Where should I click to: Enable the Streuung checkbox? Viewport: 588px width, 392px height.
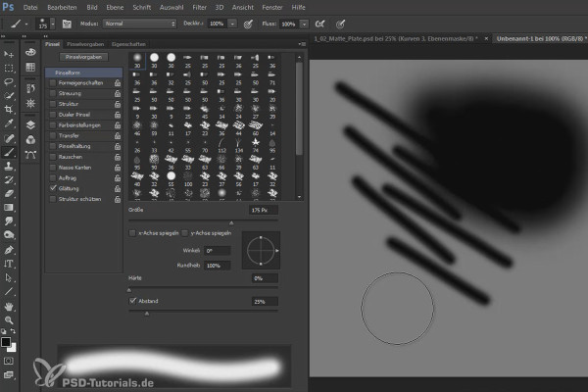tap(53, 93)
